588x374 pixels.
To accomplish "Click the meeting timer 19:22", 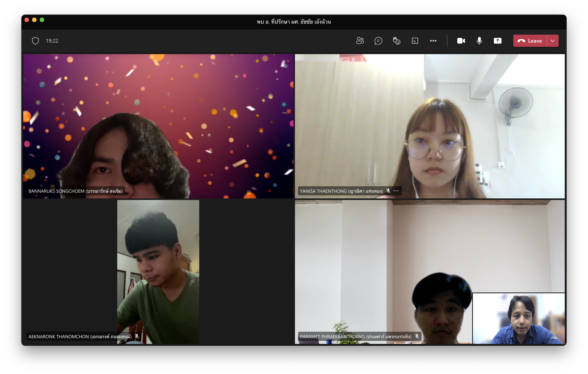I will [52, 41].
